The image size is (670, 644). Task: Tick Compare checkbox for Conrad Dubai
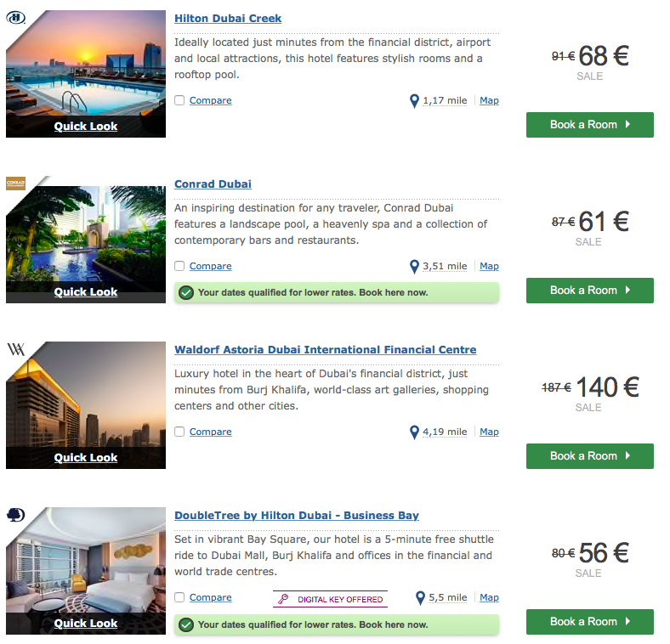179,266
